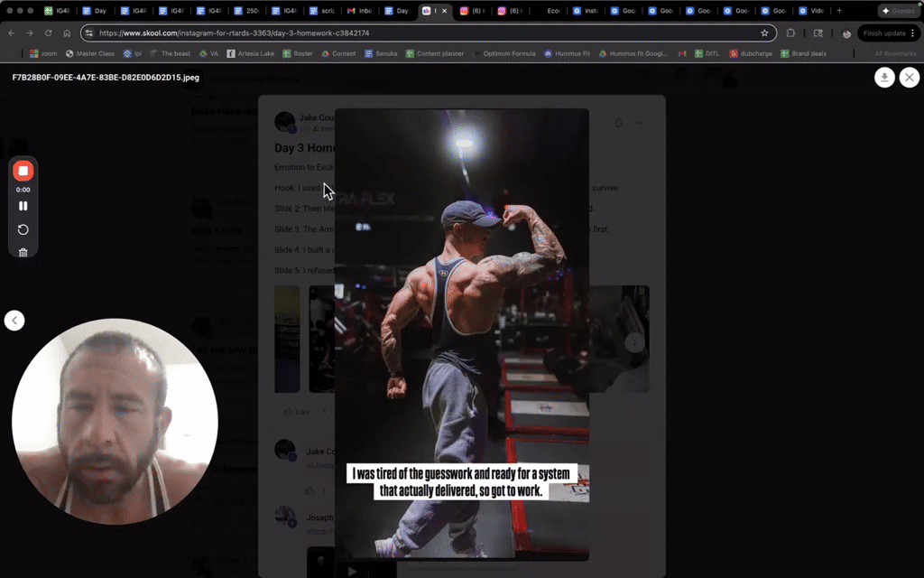This screenshot has height=578, width=924.
Task: Open the Chrome three-dot menu
Action: (x=913, y=33)
